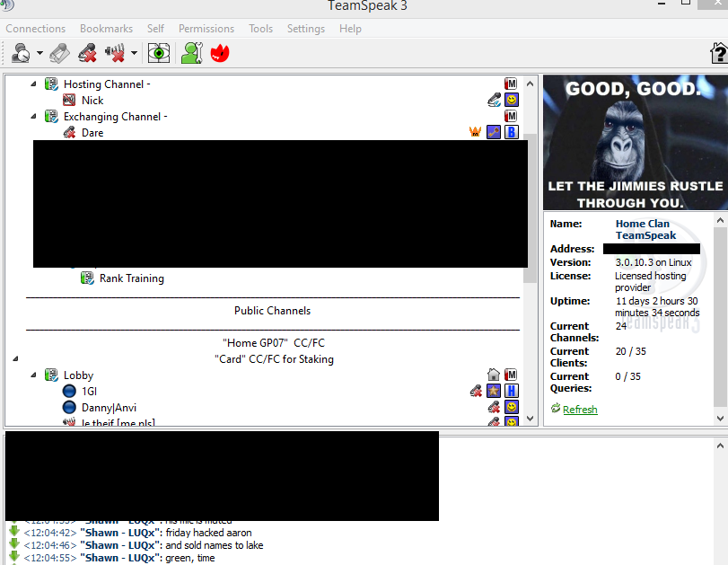The height and width of the screenshot is (565, 728).
Task: Click the capture profile toolbar icon
Action: 60,53
